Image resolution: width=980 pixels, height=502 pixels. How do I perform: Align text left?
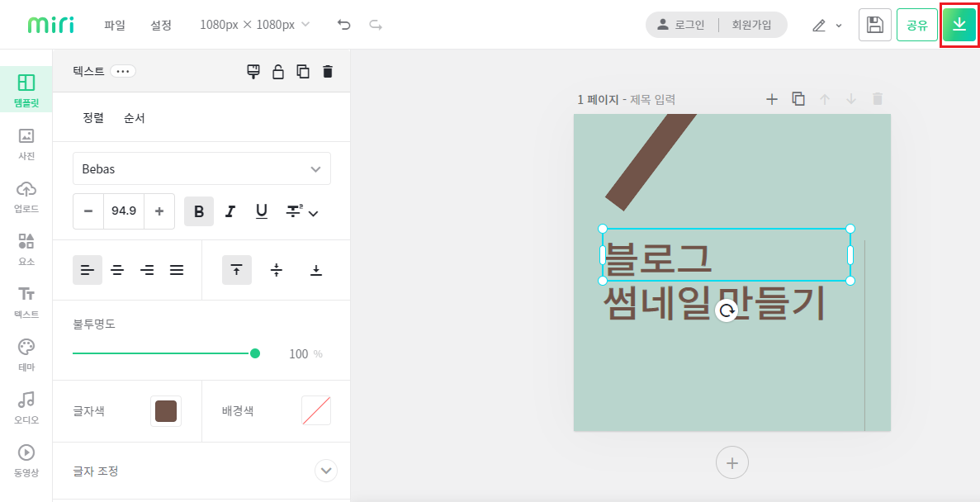tap(88, 270)
